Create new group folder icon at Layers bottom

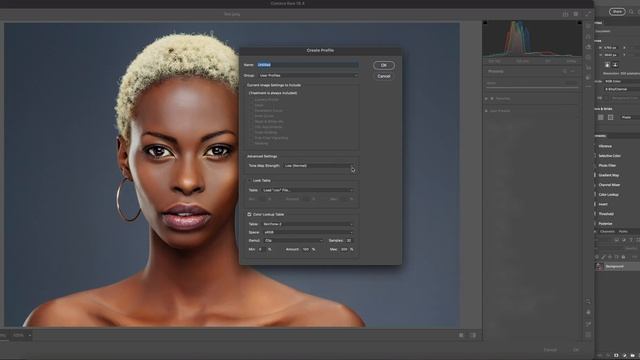(x=632, y=355)
